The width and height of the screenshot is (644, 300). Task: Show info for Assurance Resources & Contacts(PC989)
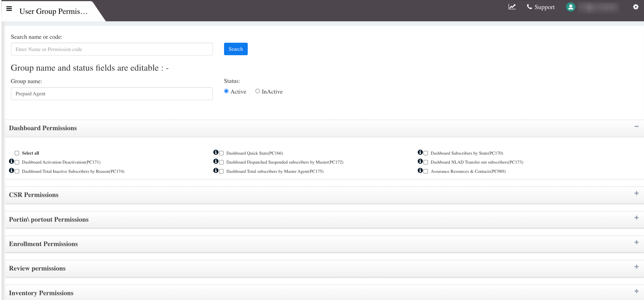pyautogui.click(x=420, y=170)
